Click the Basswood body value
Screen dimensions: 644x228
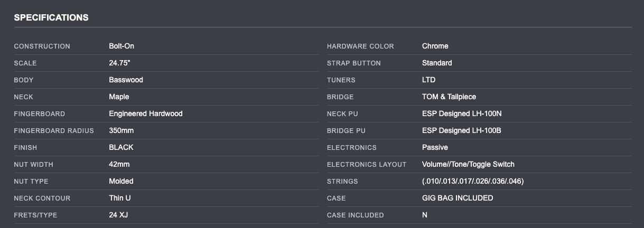point(126,80)
